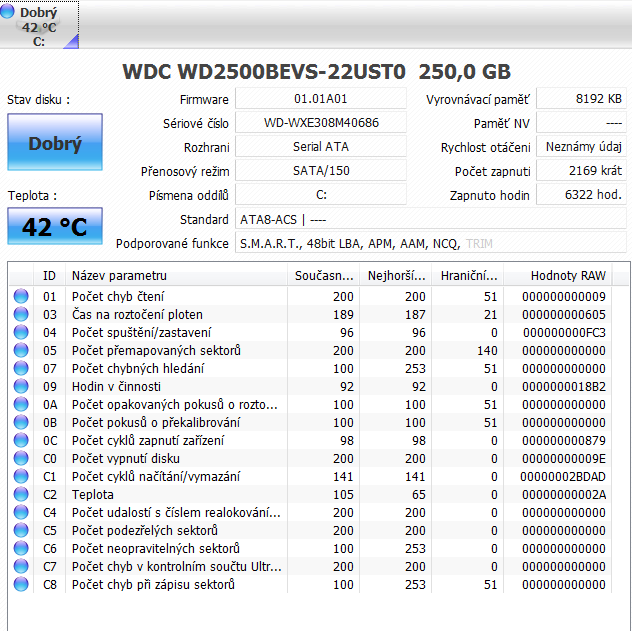Click the status orb for row 04
Image resolution: width=632 pixels, height=631 pixels.
[21, 332]
